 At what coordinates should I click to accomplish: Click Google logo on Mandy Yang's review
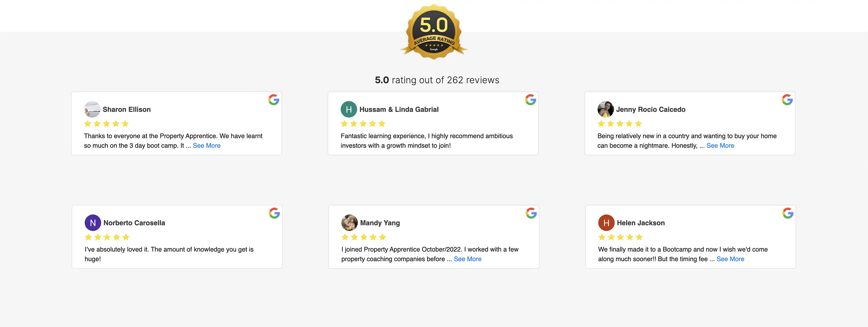[531, 213]
